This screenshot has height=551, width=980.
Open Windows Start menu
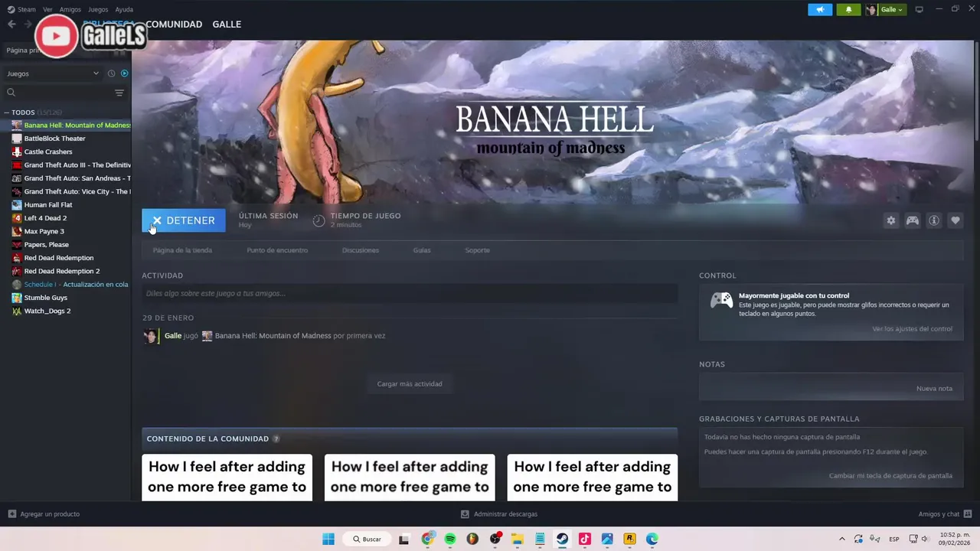pos(328,539)
